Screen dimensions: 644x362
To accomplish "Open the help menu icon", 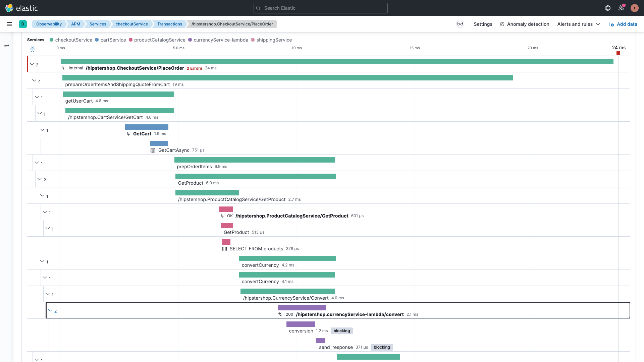I will (x=607, y=8).
